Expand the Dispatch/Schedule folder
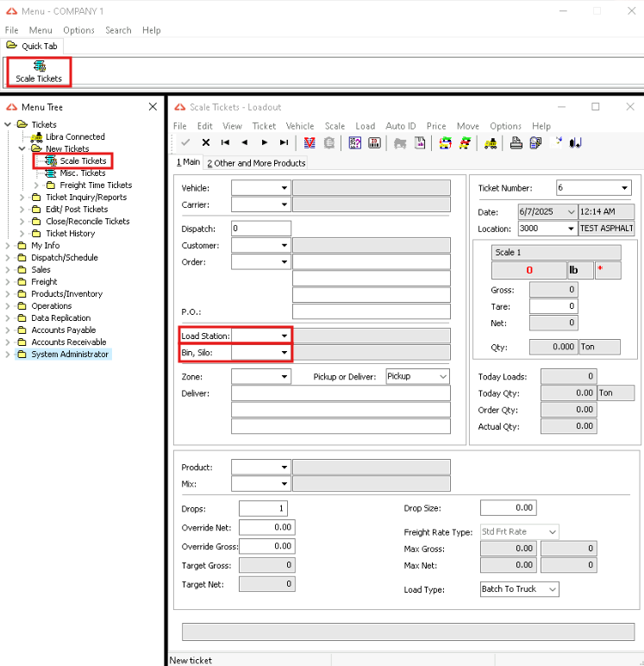The image size is (644, 666). point(8,258)
